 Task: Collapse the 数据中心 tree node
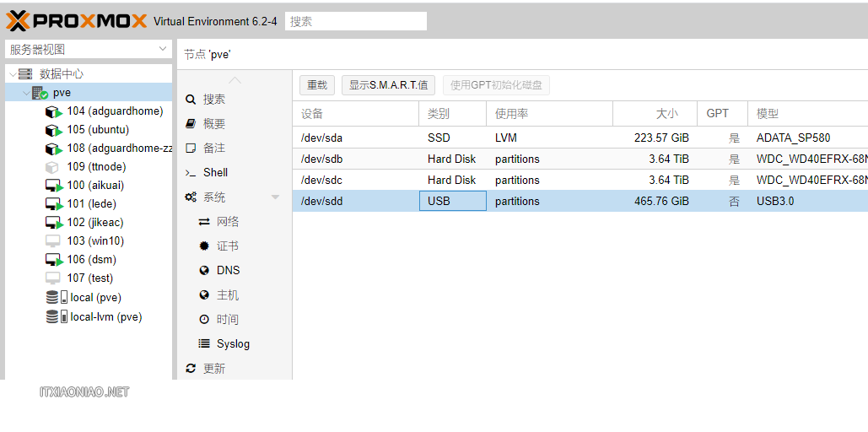coord(13,74)
